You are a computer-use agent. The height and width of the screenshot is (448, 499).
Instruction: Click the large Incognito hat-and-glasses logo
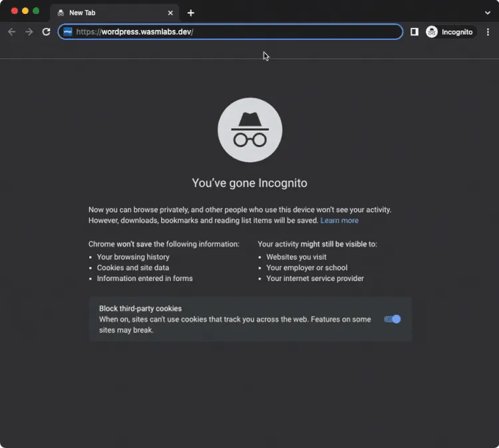pos(249,130)
